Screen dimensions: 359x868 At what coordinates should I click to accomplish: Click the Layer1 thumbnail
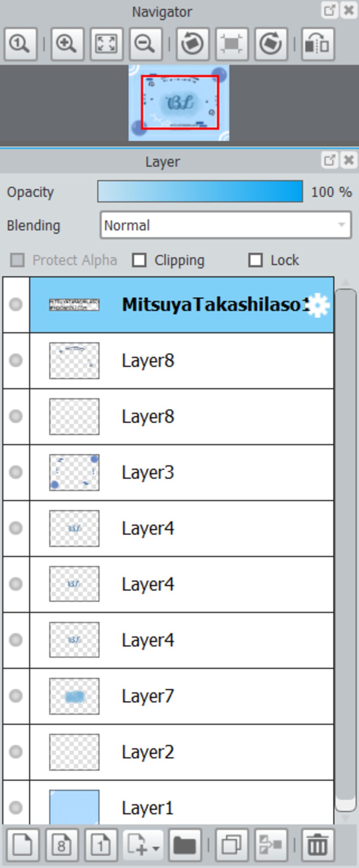pyautogui.click(x=74, y=807)
